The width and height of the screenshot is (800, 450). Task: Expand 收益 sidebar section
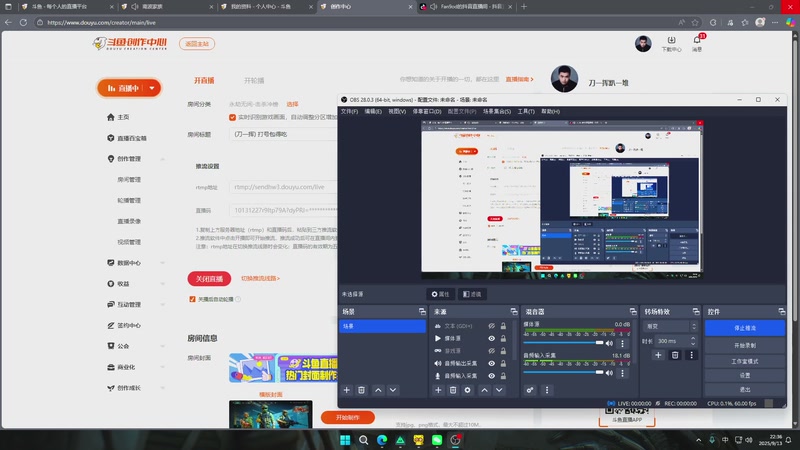[162, 284]
